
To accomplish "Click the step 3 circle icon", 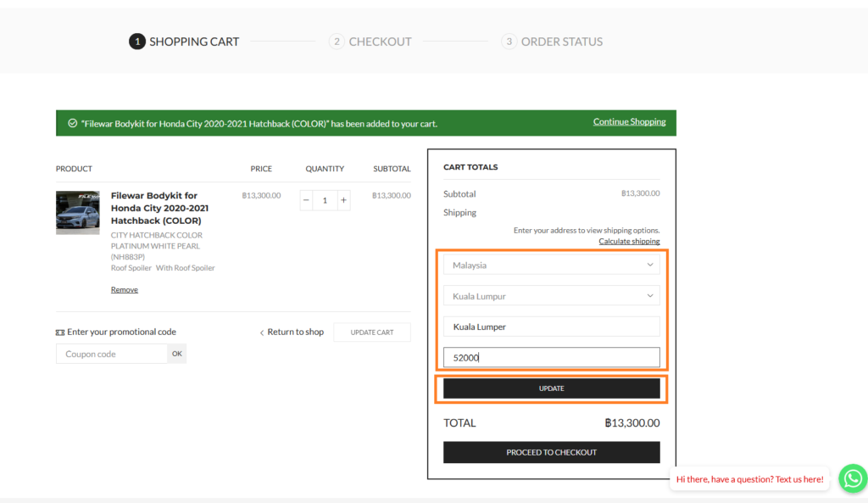I will tap(509, 42).
